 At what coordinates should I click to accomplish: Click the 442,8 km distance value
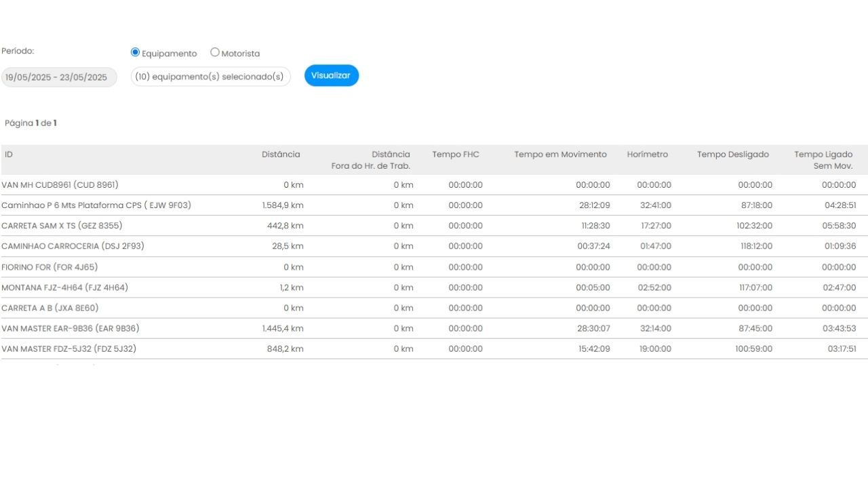[285, 226]
